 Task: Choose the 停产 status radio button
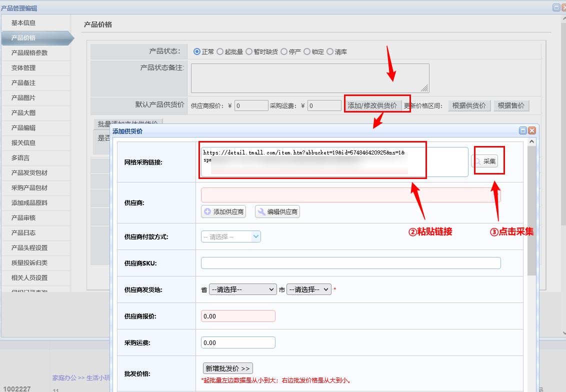tap(284, 51)
